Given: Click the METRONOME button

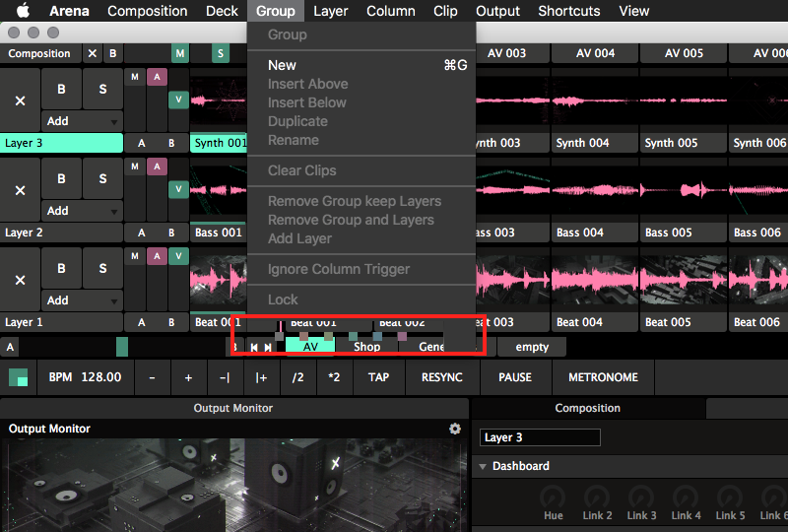Looking at the screenshot, I should point(603,377).
